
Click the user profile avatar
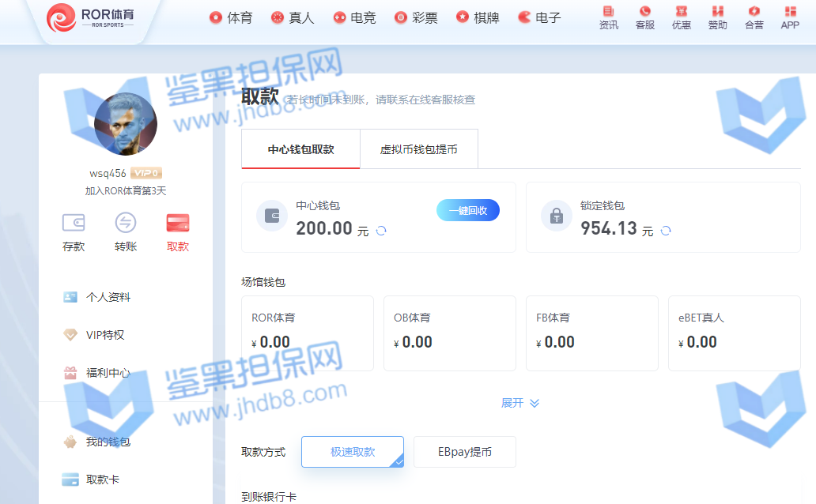126,124
